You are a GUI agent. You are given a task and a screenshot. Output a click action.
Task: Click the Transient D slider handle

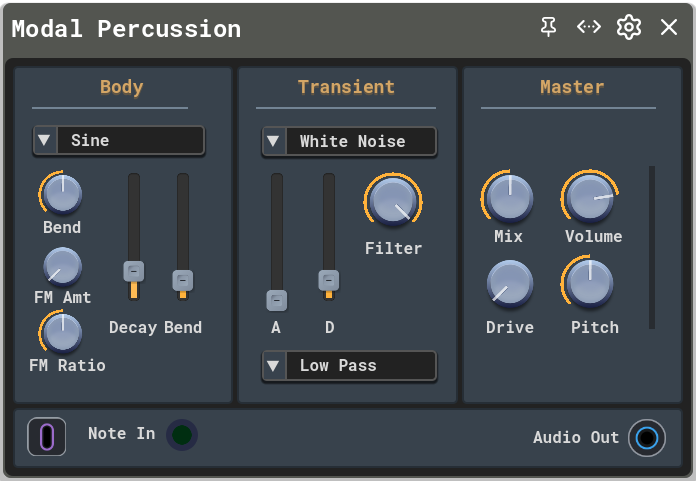coord(329,280)
